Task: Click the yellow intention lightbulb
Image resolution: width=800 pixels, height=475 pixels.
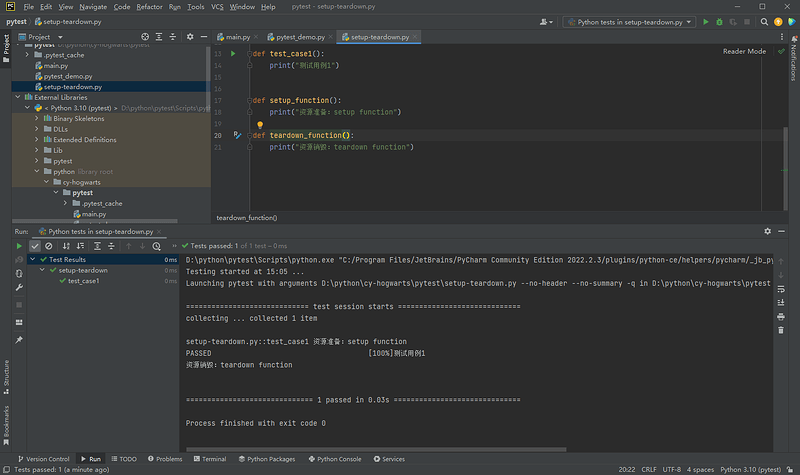Action: point(260,124)
